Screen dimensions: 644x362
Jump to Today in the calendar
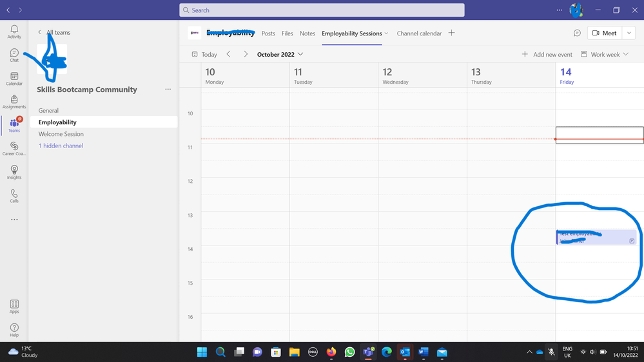204,54
